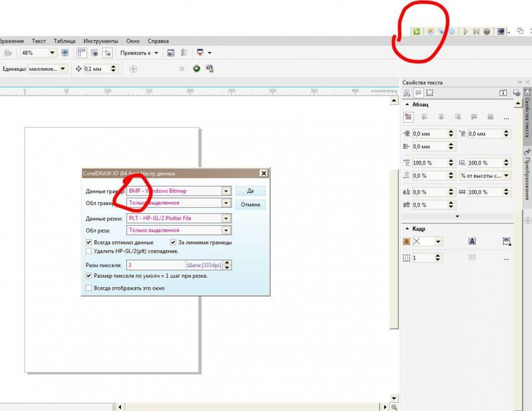
Task: Click the green circular icon in property bar
Action: coord(197,69)
